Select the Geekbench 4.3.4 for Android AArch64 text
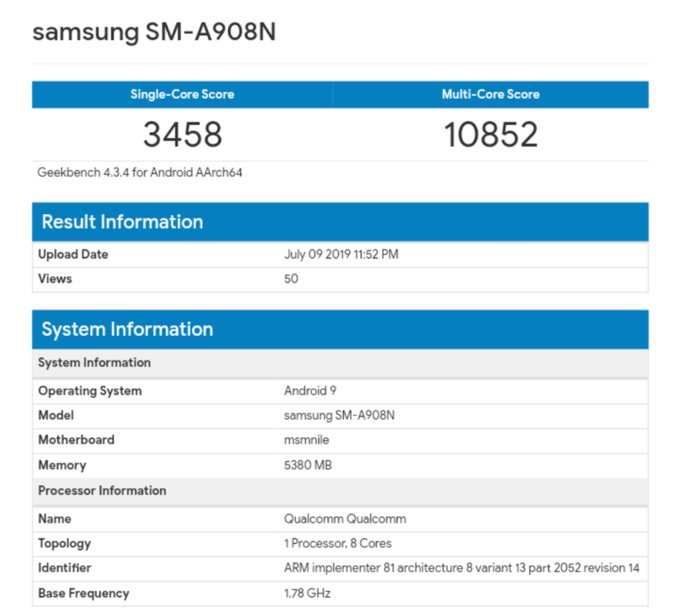This screenshot has width=678, height=616. click(139, 172)
